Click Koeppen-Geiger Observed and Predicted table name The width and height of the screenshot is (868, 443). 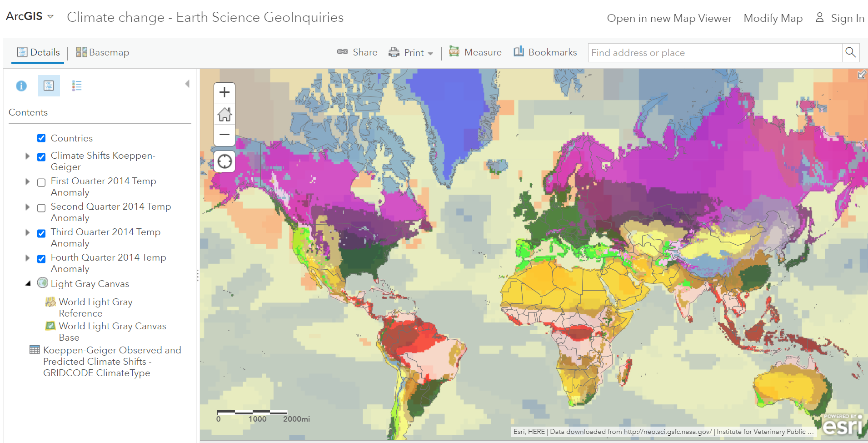[x=112, y=362]
